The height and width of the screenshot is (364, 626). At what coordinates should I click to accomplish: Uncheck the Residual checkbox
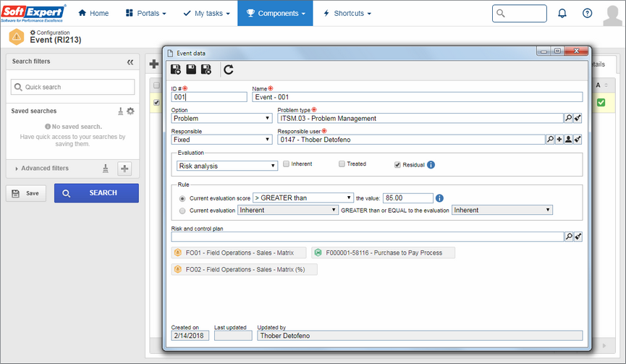coord(397,165)
